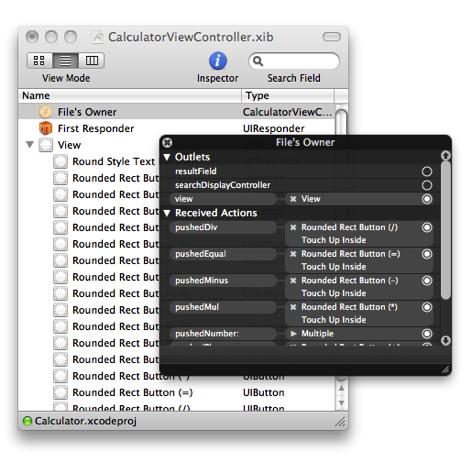
Task: Switch to list view mode
Action: 65,60
